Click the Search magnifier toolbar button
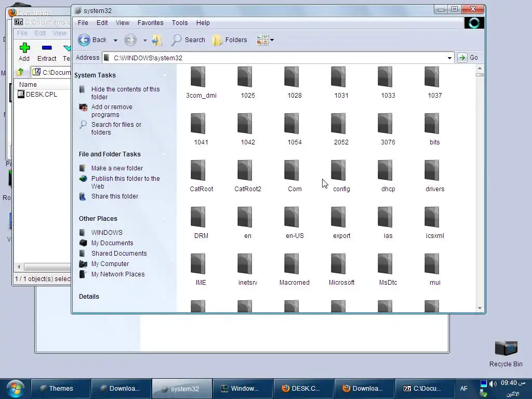532x399 pixels. click(x=188, y=40)
